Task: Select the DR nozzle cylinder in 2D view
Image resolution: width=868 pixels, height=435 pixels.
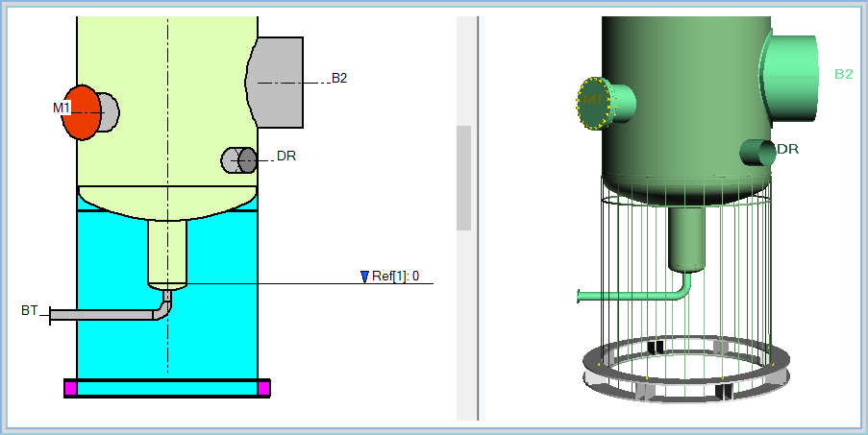Action: (238, 160)
